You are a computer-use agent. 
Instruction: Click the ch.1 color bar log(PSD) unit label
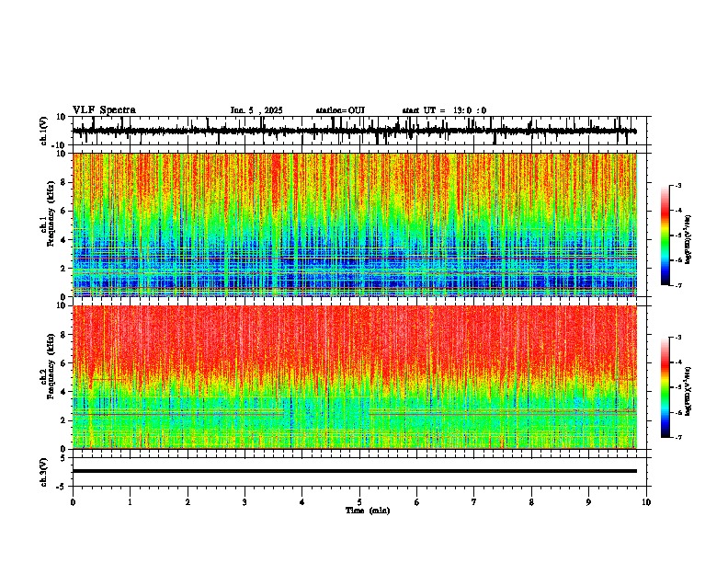click(x=688, y=240)
